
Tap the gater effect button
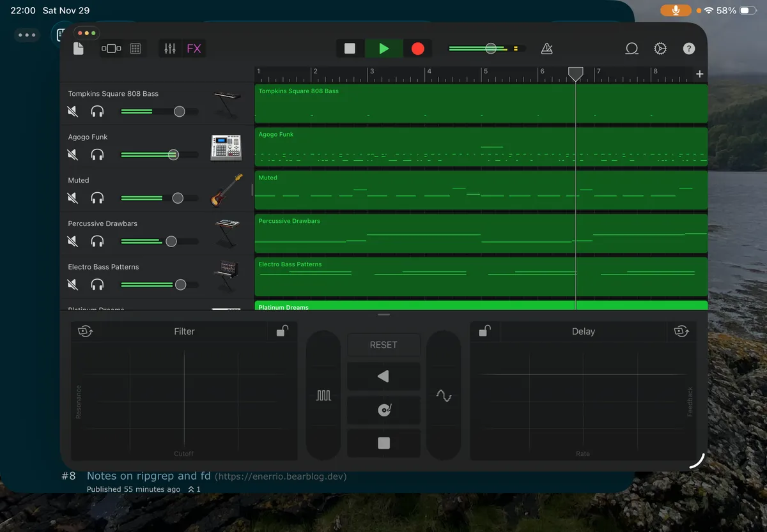click(323, 396)
